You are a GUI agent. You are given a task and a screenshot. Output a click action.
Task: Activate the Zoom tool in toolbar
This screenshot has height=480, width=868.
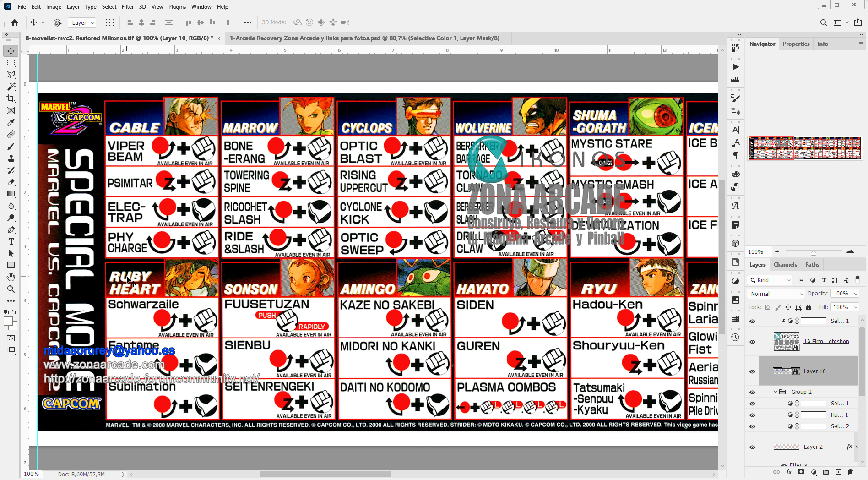(x=11, y=289)
